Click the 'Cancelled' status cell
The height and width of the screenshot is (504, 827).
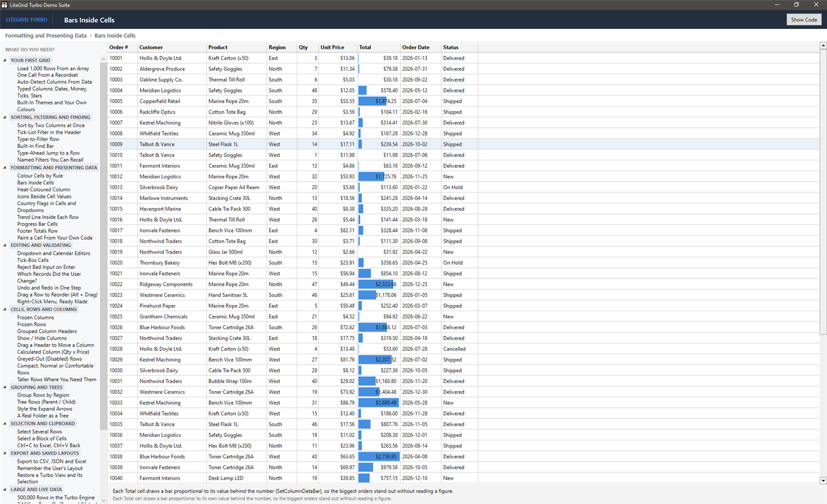460,349
